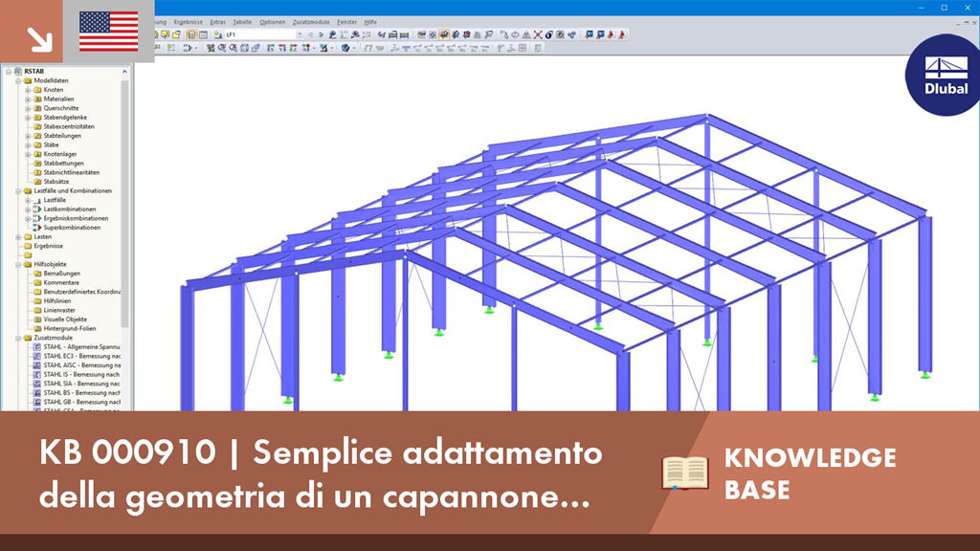Select Linienraster in the navigator
Viewport: 980px width, 551px height.
click(x=59, y=310)
